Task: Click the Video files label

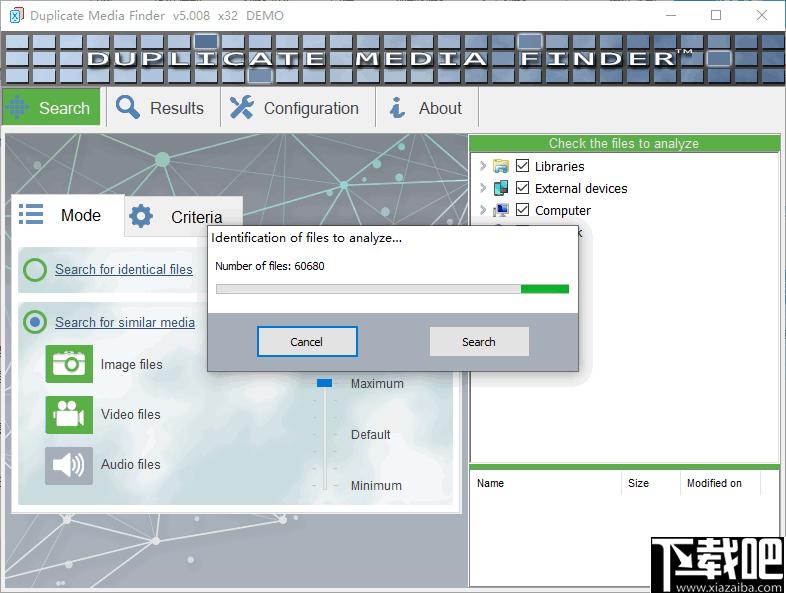Action: [131, 415]
